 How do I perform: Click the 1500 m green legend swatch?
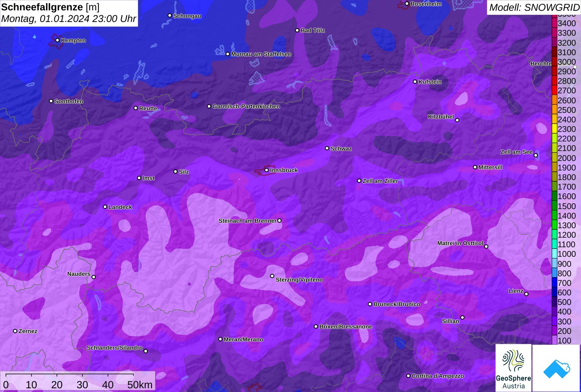[554, 206]
